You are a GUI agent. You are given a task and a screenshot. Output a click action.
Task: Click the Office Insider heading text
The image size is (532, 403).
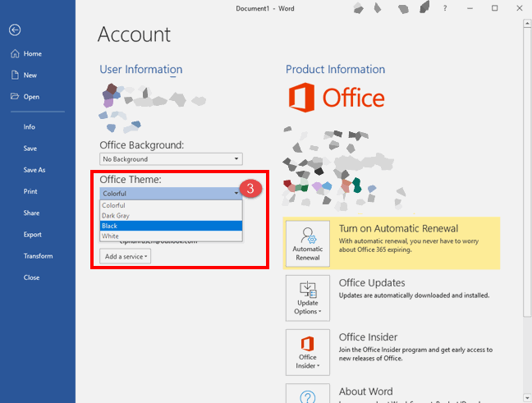tap(368, 337)
